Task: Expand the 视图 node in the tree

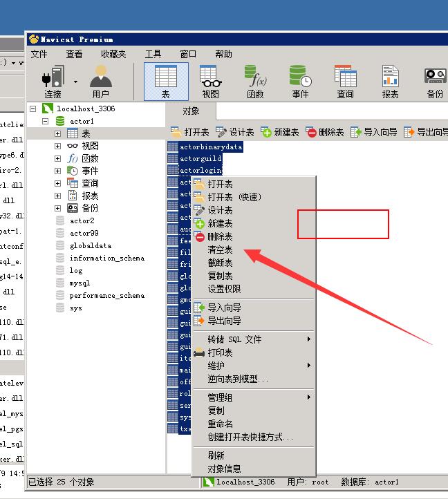Action: click(x=58, y=146)
